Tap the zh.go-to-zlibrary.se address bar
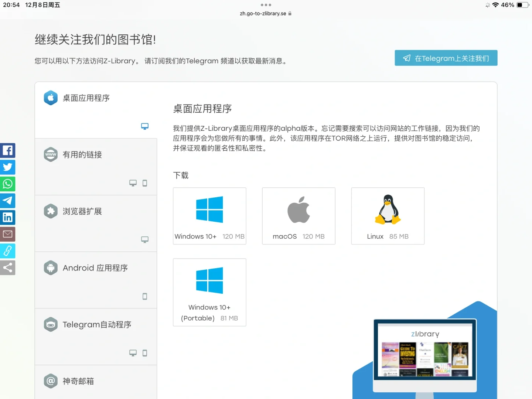The height and width of the screenshot is (399, 532). 266,13
